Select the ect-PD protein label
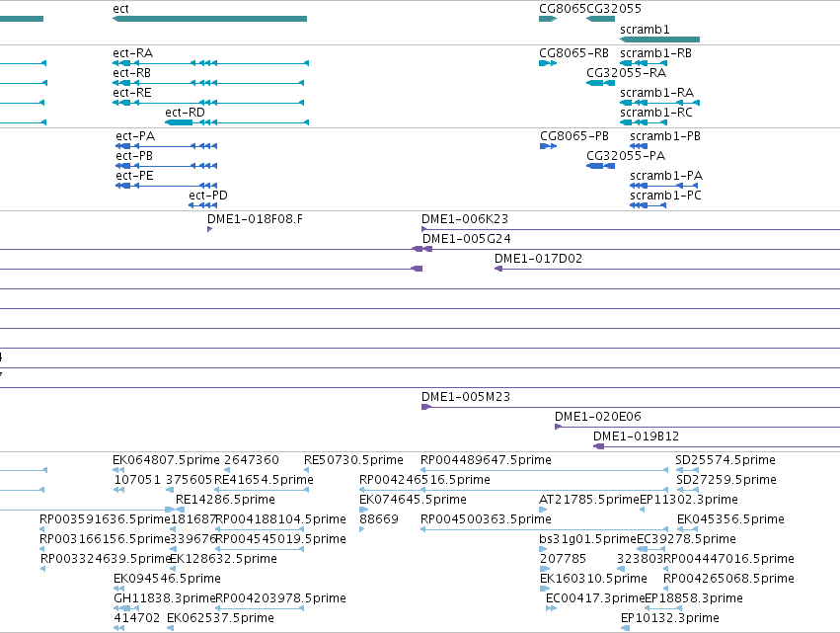This screenshot has width=840, height=633. coord(208,196)
